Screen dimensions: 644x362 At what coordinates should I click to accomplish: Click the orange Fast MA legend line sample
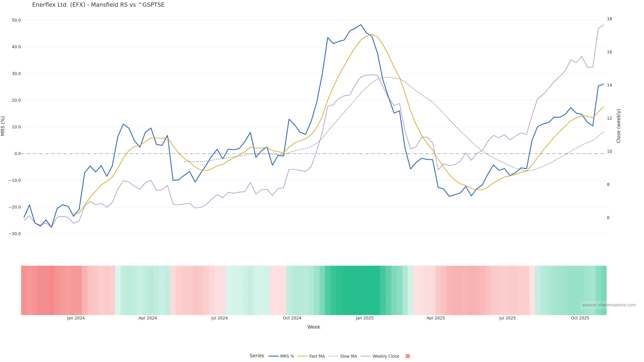point(303,356)
